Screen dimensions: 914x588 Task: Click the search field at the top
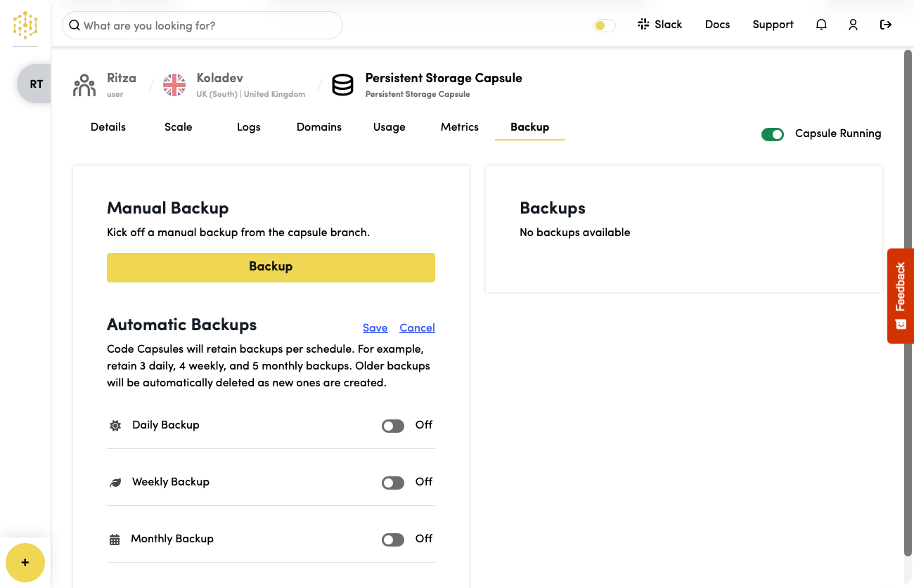tap(202, 25)
